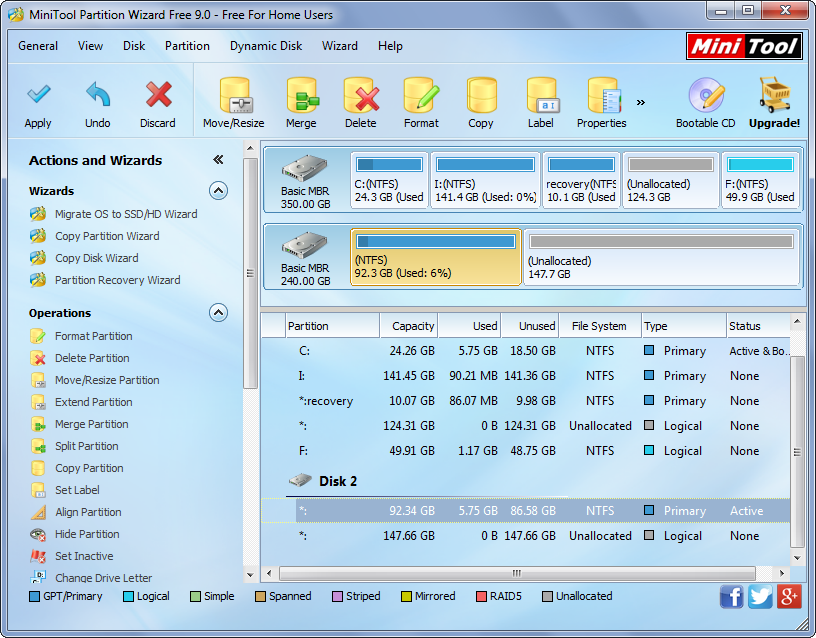
Task: Click the Bootable CD icon
Action: click(706, 95)
